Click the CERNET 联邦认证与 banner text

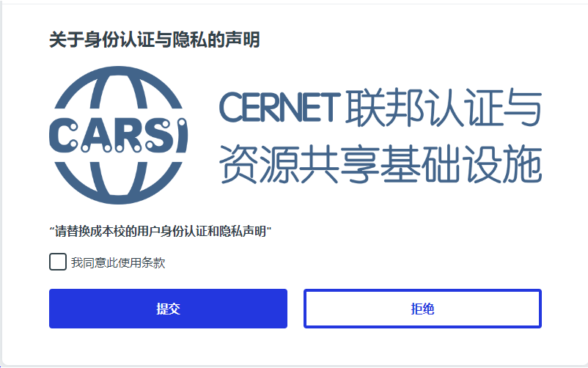tap(381, 108)
